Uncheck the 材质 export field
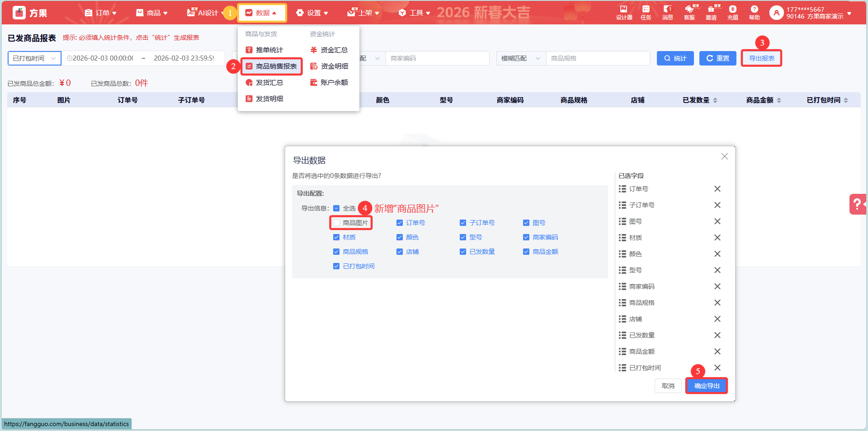Screen dimensions: 868x431 (336, 237)
